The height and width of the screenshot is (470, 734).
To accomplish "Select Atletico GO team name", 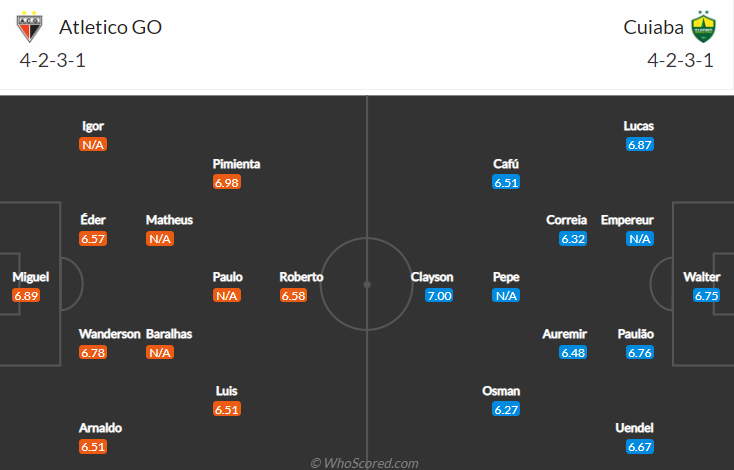I will click(110, 27).
